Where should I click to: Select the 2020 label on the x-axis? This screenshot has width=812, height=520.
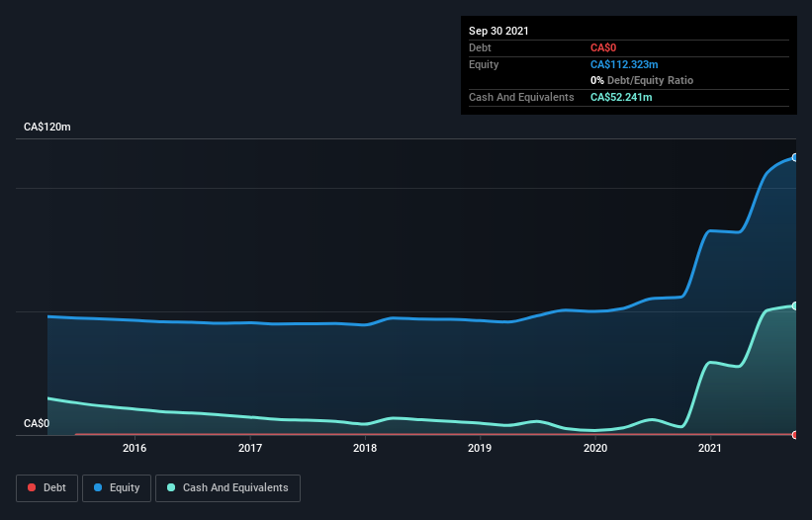[x=595, y=448]
